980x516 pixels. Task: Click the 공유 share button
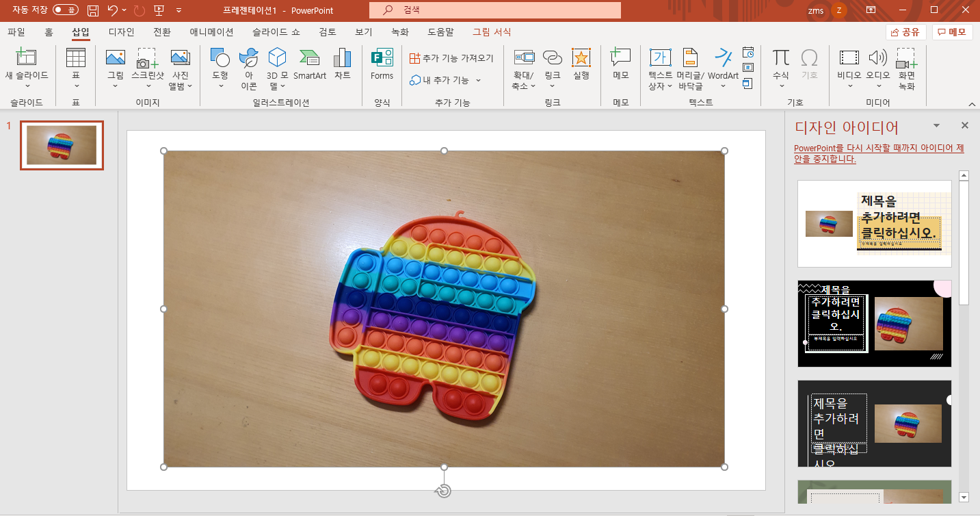pyautogui.click(x=905, y=32)
